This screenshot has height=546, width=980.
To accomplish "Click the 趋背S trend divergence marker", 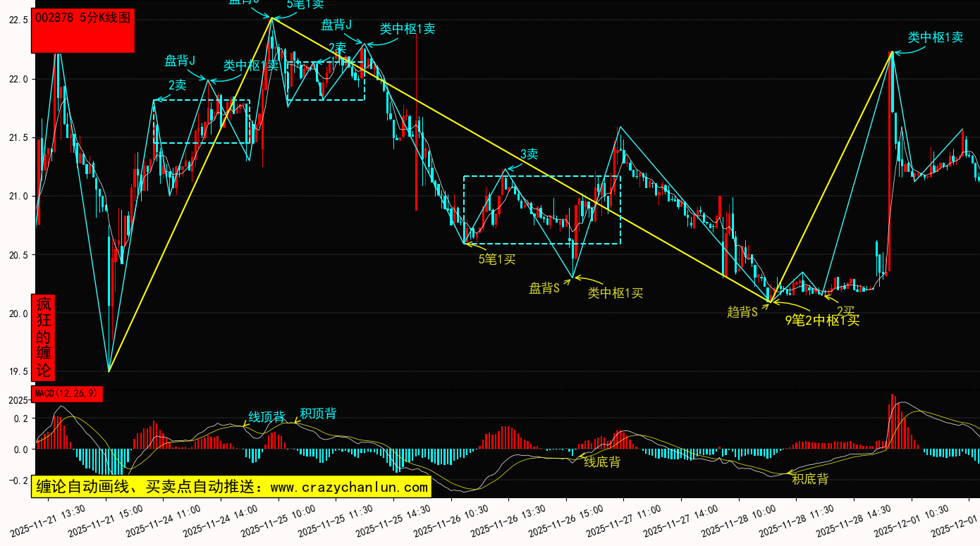I will [x=742, y=311].
